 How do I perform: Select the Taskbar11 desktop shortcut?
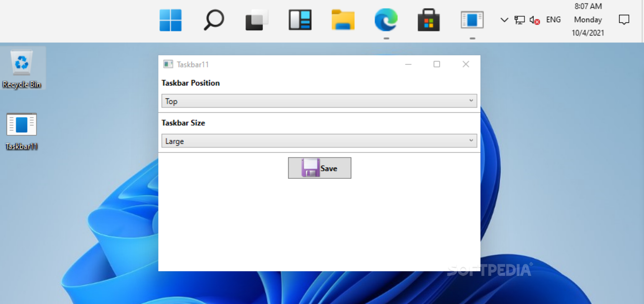pos(21,131)
